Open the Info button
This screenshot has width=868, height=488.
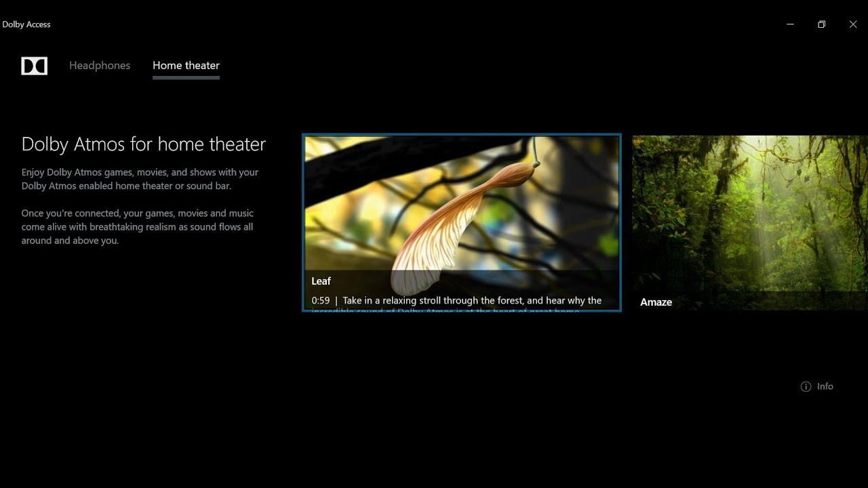tap(817, 386)
